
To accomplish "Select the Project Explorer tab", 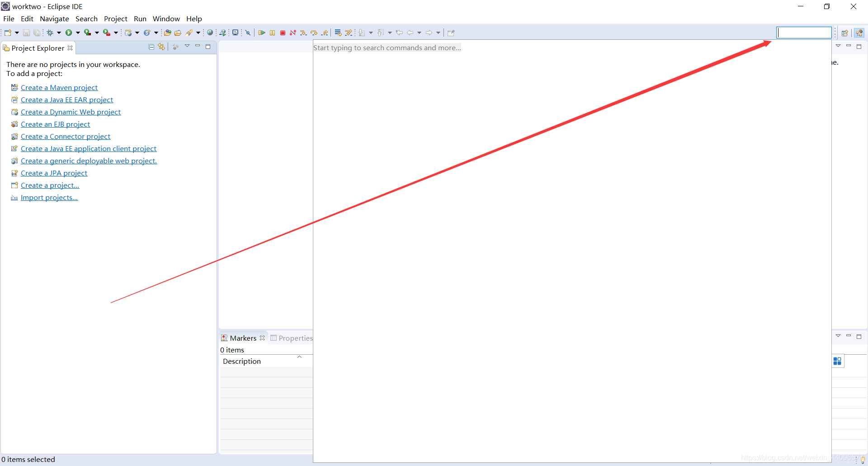I will (x=38, y=48).
